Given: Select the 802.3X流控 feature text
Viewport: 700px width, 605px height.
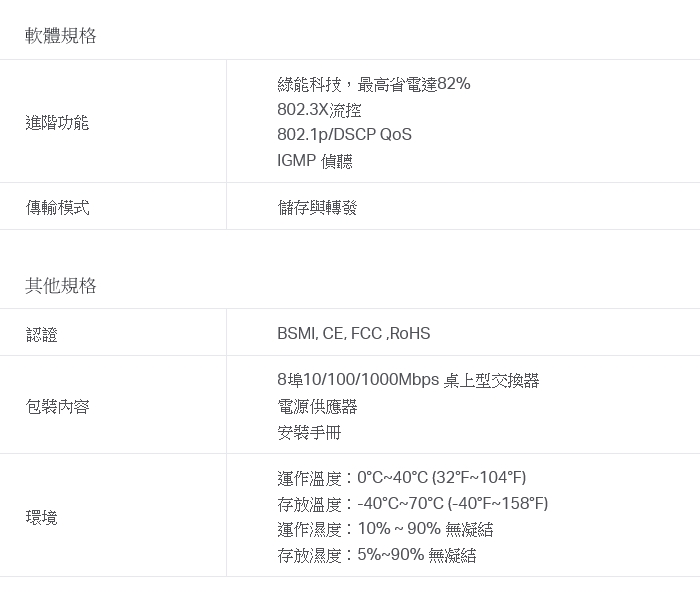Looking at the screenshot, I should 319,110.
